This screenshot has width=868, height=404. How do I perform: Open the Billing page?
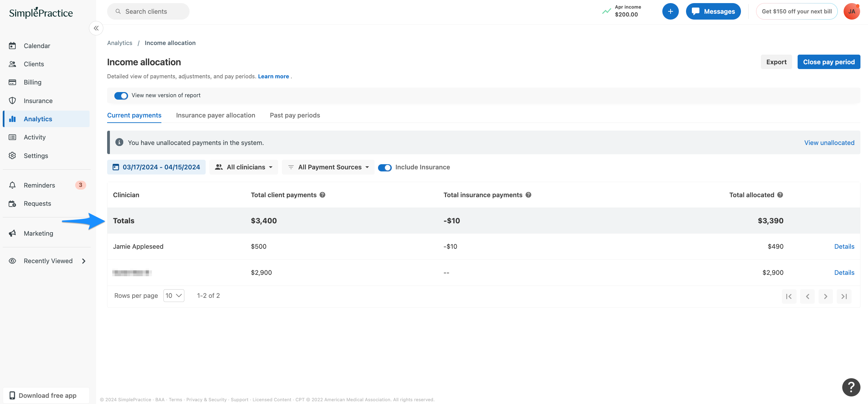pos(32,82)
